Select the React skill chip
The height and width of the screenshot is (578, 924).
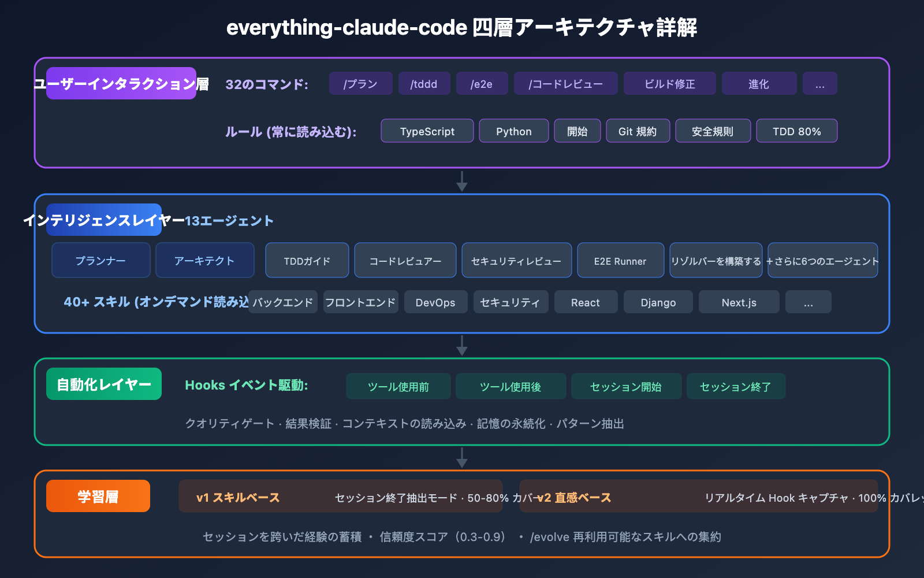click(x=586, y=302)
